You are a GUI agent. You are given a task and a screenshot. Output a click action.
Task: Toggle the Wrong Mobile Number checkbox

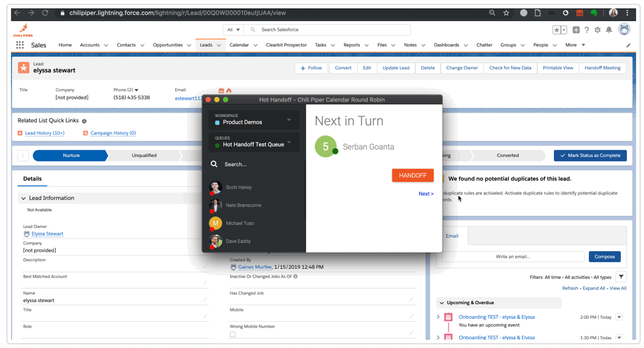tap(233, 334)
